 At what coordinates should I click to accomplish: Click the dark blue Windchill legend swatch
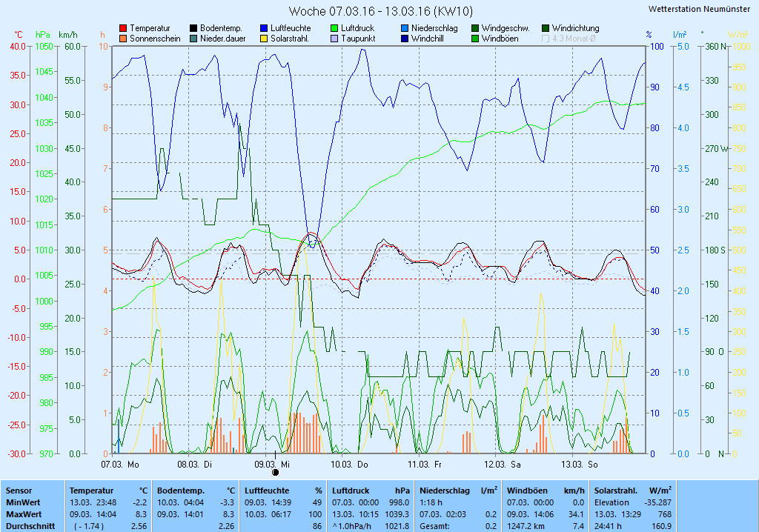pyautogui.click(x=405, y=39)
